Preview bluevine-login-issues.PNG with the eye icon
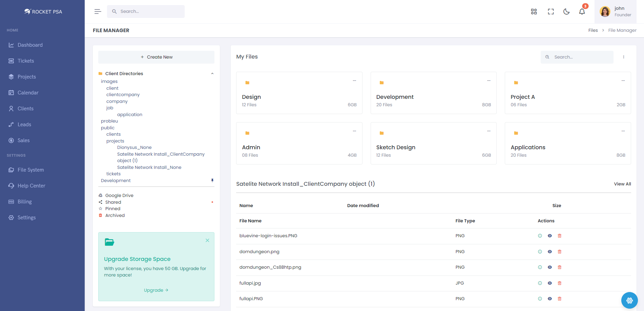 click(550, 236)
